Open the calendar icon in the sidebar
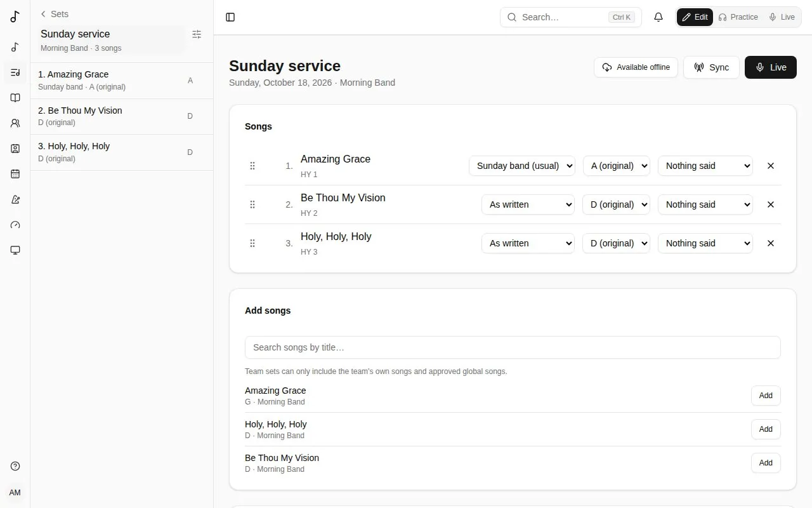This screenshot has height=508, width=812. tap(15, 174)
